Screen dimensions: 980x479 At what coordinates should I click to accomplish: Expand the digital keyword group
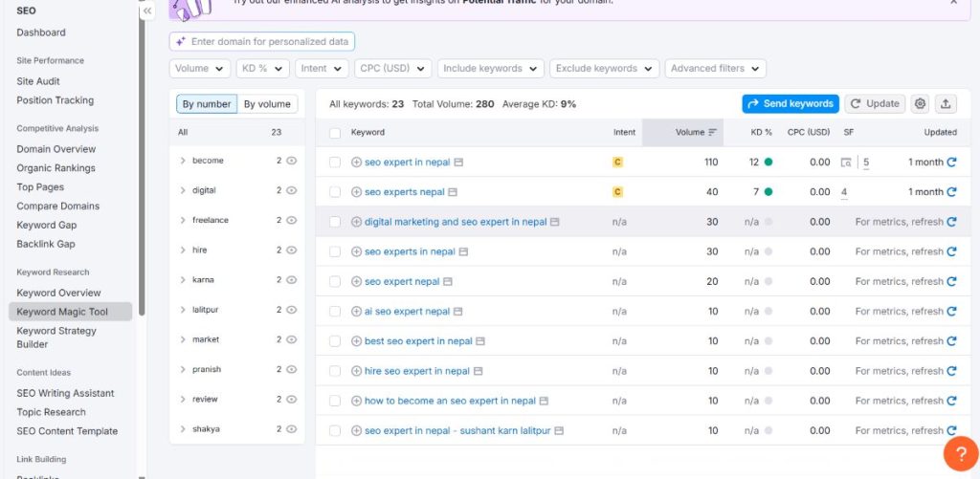tap(183, 190)
